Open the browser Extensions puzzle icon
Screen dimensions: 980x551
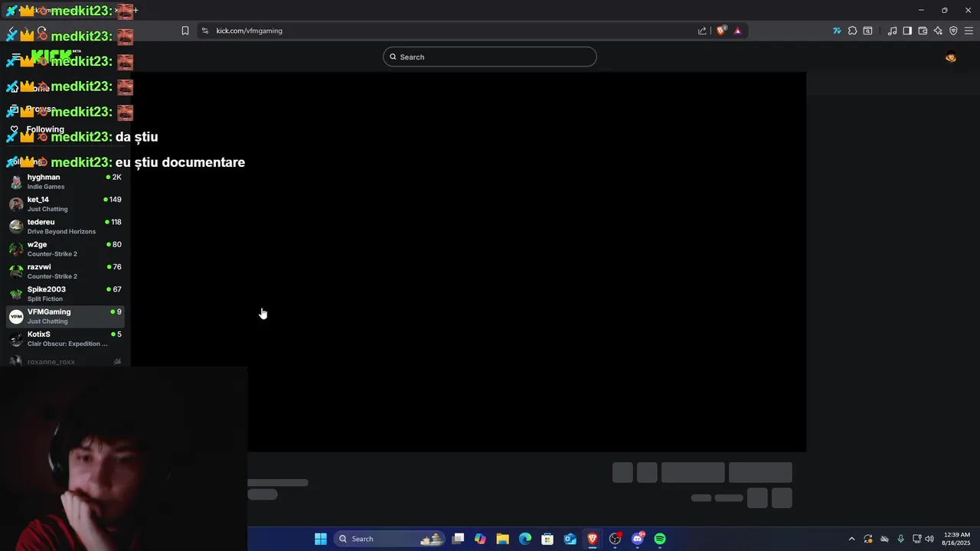[852, 31]
